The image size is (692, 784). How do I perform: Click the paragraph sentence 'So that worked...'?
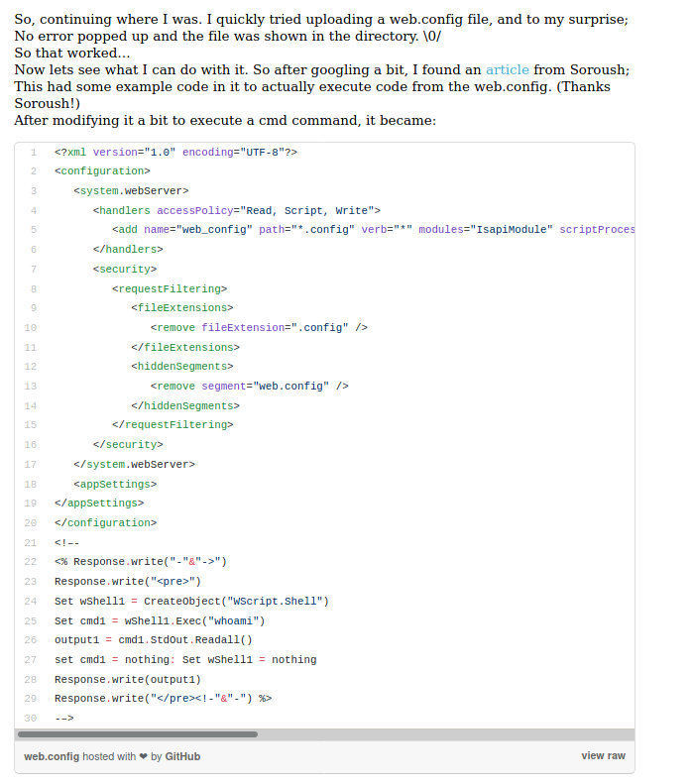click(72, 53)
